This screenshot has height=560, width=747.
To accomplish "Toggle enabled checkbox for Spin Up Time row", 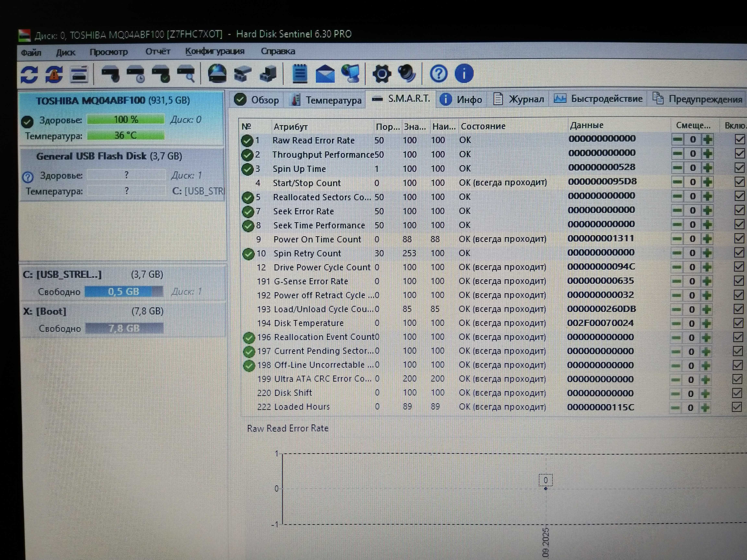I will click(740, 167).
